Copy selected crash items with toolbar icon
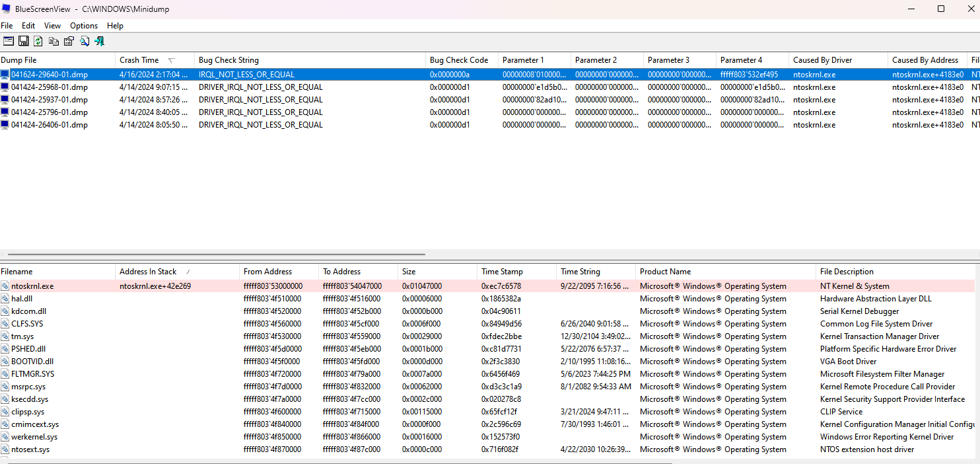Viewport: 980px width, 464px height. click(x=53, y=41)
